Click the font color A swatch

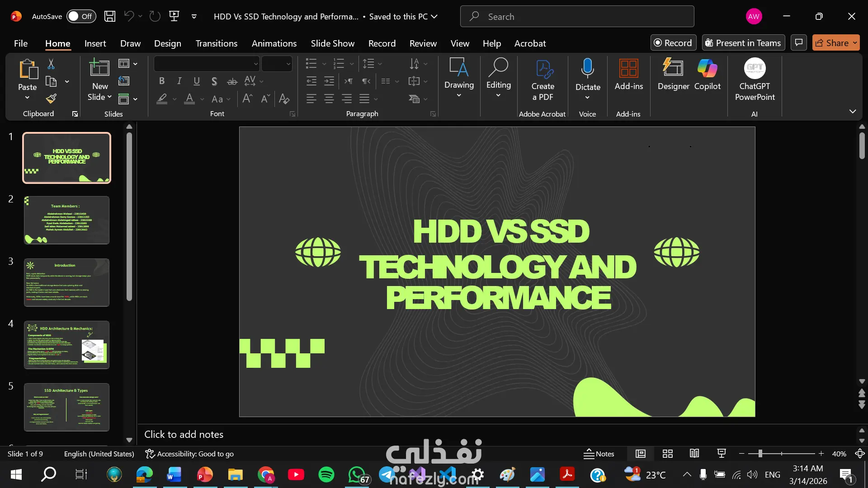tap(189, 99)
